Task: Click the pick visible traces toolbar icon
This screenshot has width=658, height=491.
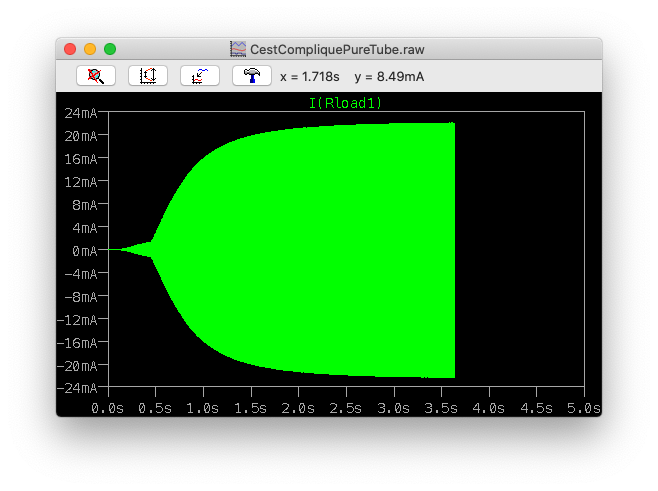Action: click(200, 76)
